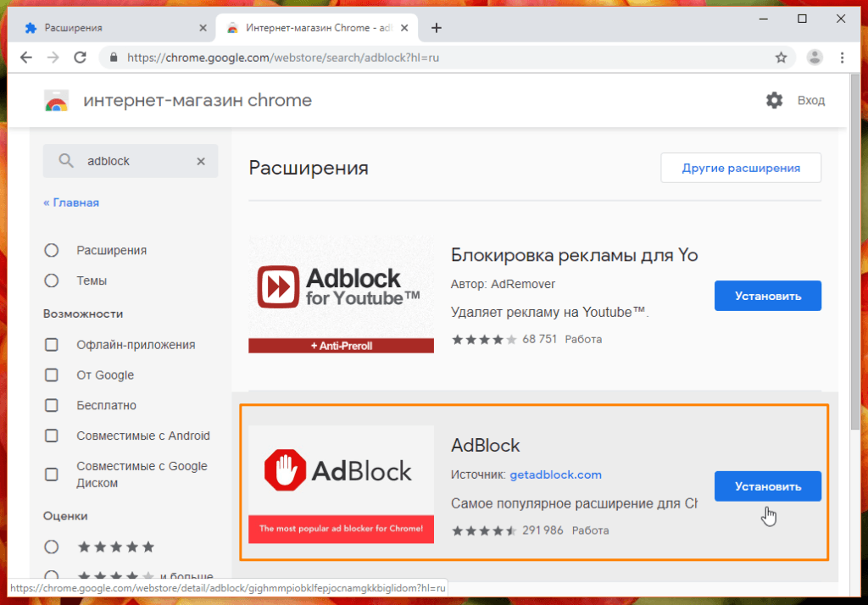Bookmark this page with the star icon
Viewport: 868px width, 605px height.
tap(781, 58)
